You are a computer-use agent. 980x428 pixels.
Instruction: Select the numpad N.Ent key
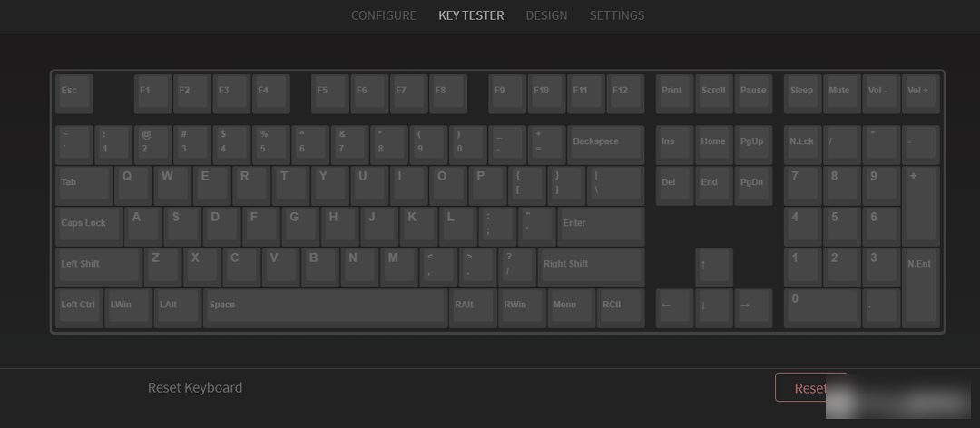[x=921, y=288]
